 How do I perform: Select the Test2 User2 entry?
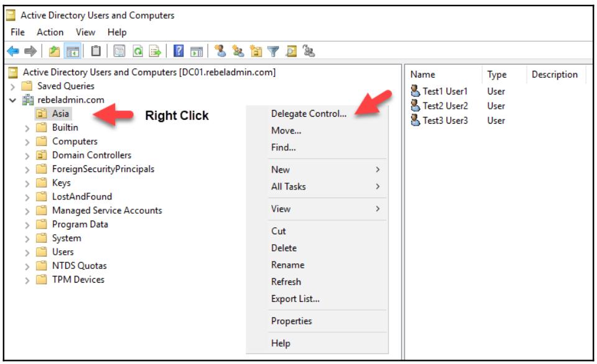tap(445, 106)
